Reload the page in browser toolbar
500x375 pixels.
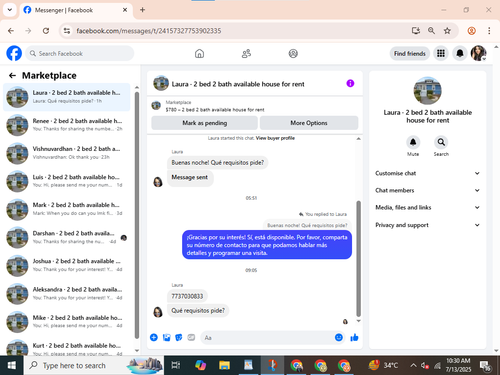[x=46, y=31]
